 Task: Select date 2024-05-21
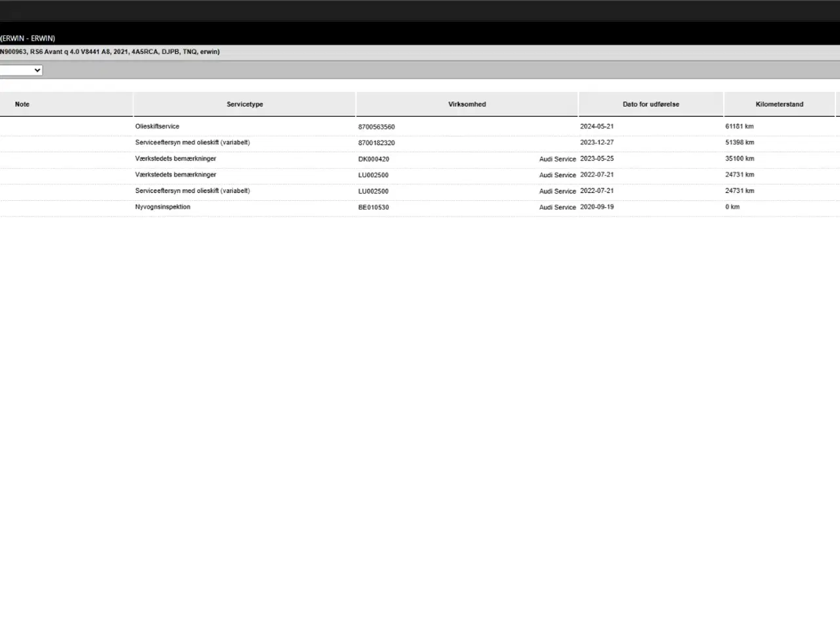597,127
